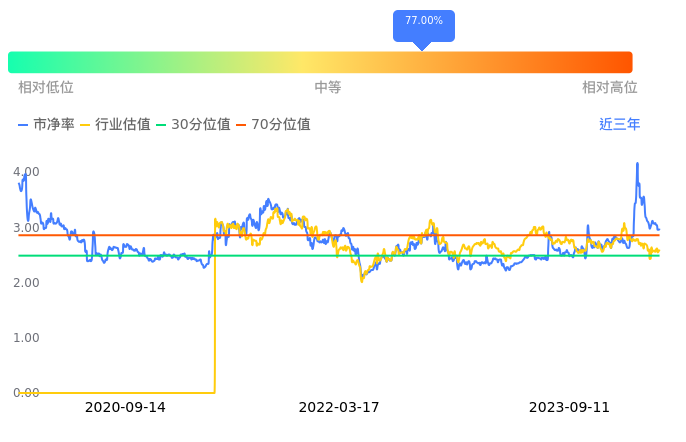This screenshot has width=686, height=442.
Task: Toggle the 市净率 legend series
Action: (46, 125)
